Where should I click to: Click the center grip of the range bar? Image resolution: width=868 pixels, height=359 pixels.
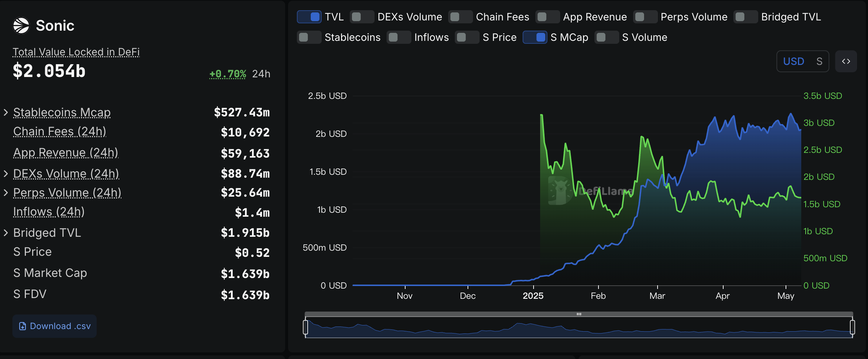click(579, 314)
